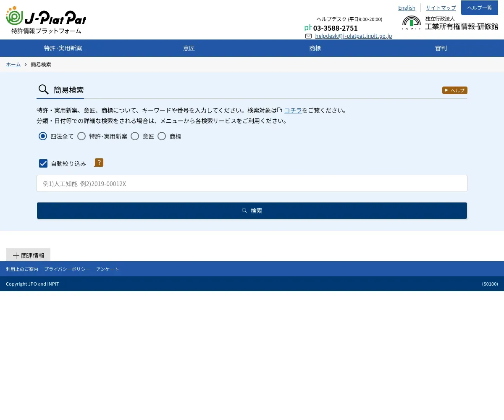Uncheck the 自動絞り込み checkbox
Viewport: 504px width, 420px height.
43,163
